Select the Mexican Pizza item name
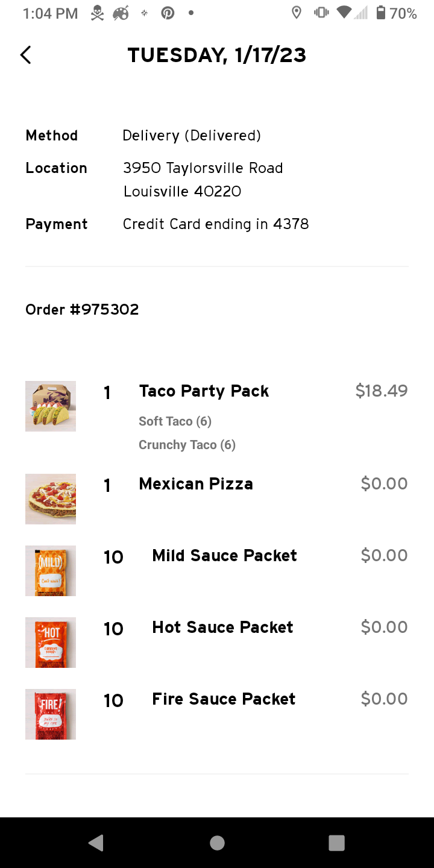Viewport: 434px width, 868px height. [x=196, y=484]
